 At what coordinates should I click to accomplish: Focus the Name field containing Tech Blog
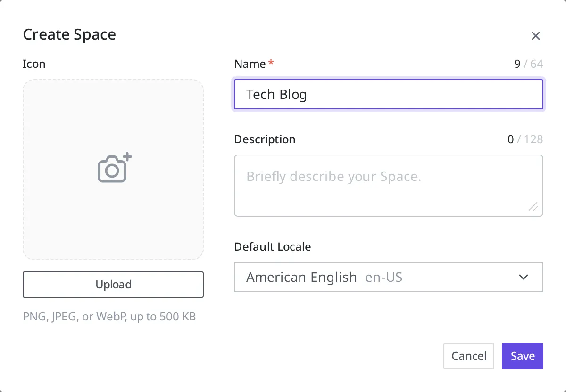click(x=388, y=94)
